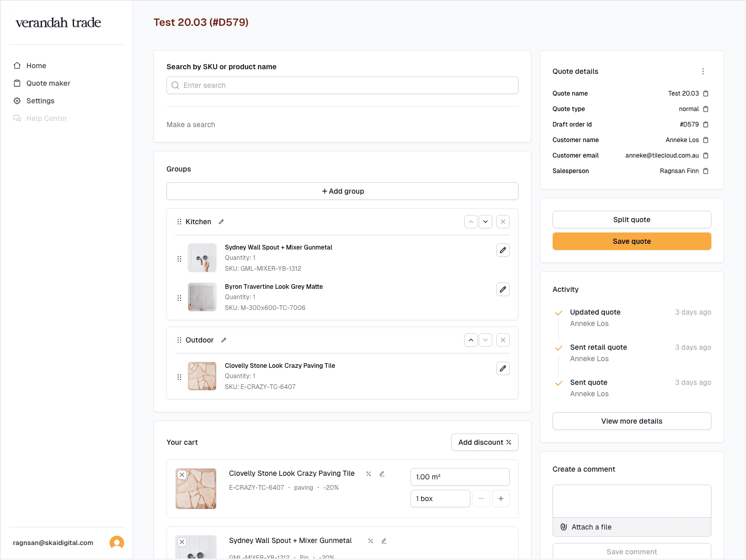
Task: Grab Kitchen group drag handle
Action: coord(179,222)
